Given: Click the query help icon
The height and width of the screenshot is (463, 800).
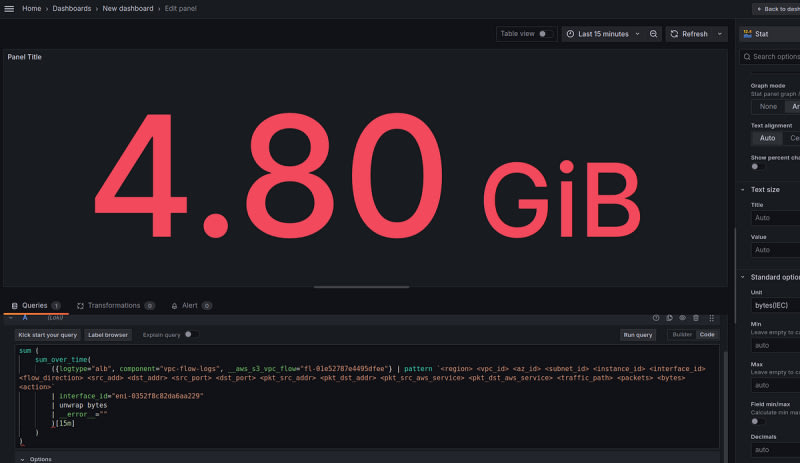Looking at the screenshot, I should coord(657,317).
